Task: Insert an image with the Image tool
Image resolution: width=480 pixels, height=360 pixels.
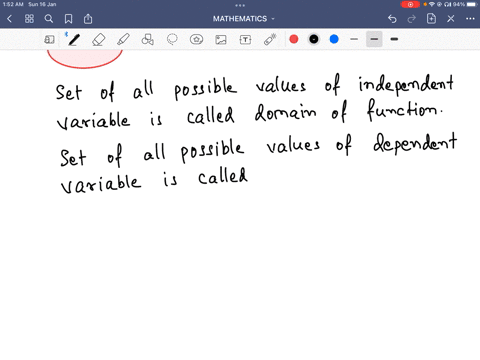Action: point(221,40)
